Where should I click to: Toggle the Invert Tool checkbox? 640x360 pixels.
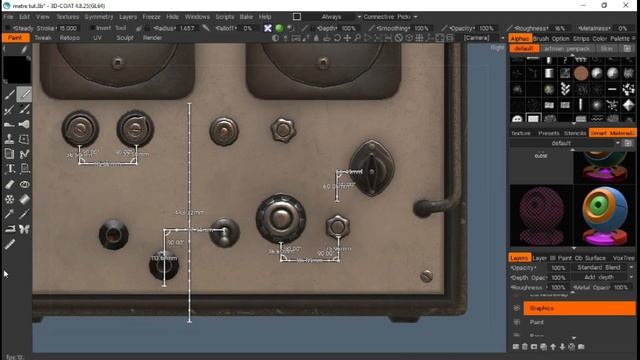coord(93,28)
